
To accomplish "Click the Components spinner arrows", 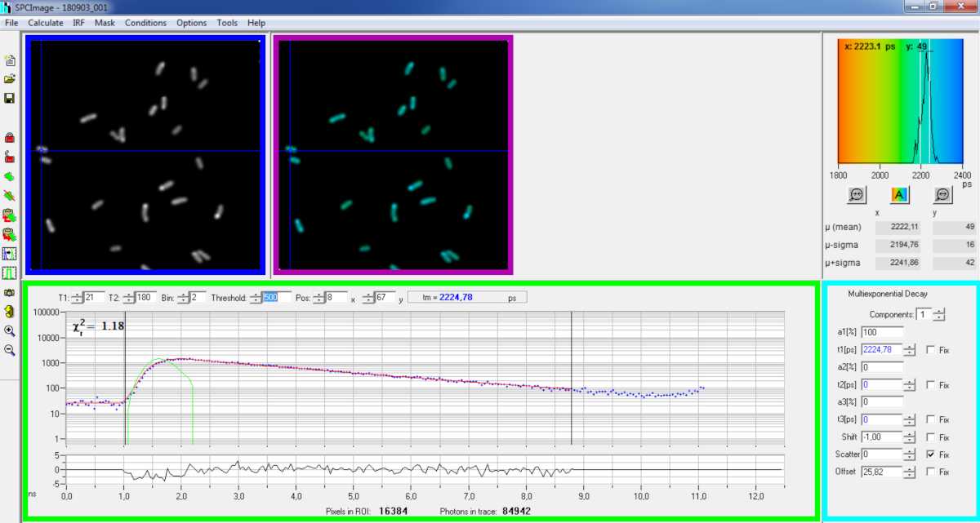I will coord(939,315).
